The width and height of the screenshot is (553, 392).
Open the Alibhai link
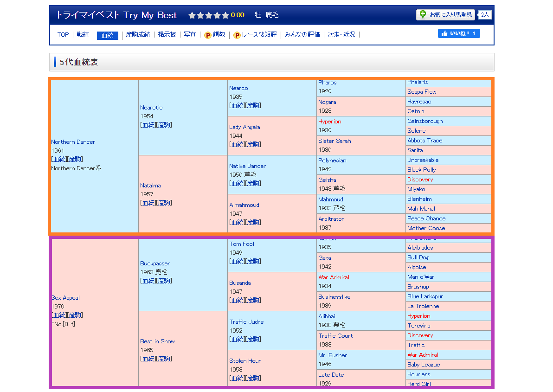[327, 316]
